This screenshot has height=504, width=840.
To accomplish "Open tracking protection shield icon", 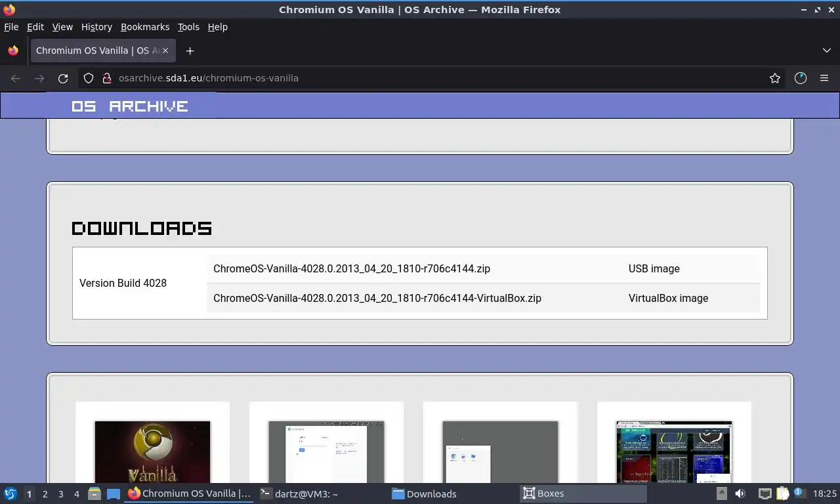I will click(x=89, y=78).
